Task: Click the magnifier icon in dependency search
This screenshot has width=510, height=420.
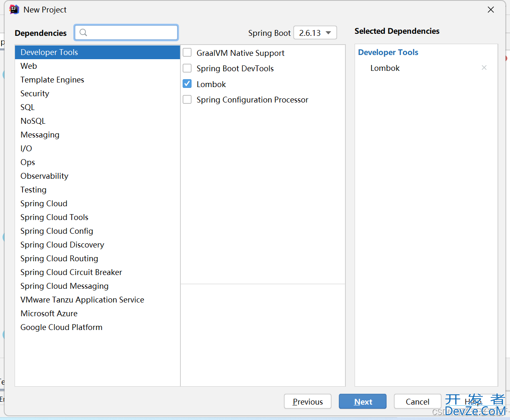Action: tap(83, 32)
